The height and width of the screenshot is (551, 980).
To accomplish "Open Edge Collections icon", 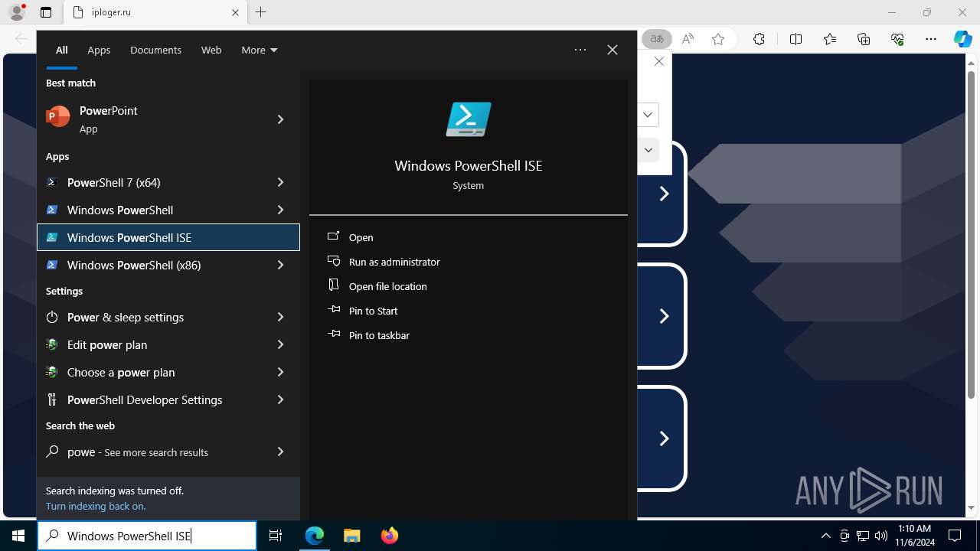I will coord(864,39).
